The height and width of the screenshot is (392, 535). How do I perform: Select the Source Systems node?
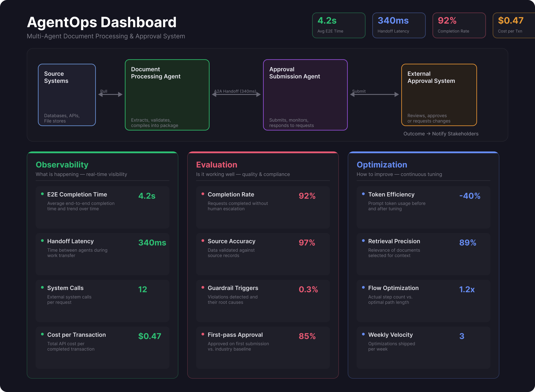(x=67, y=95)
